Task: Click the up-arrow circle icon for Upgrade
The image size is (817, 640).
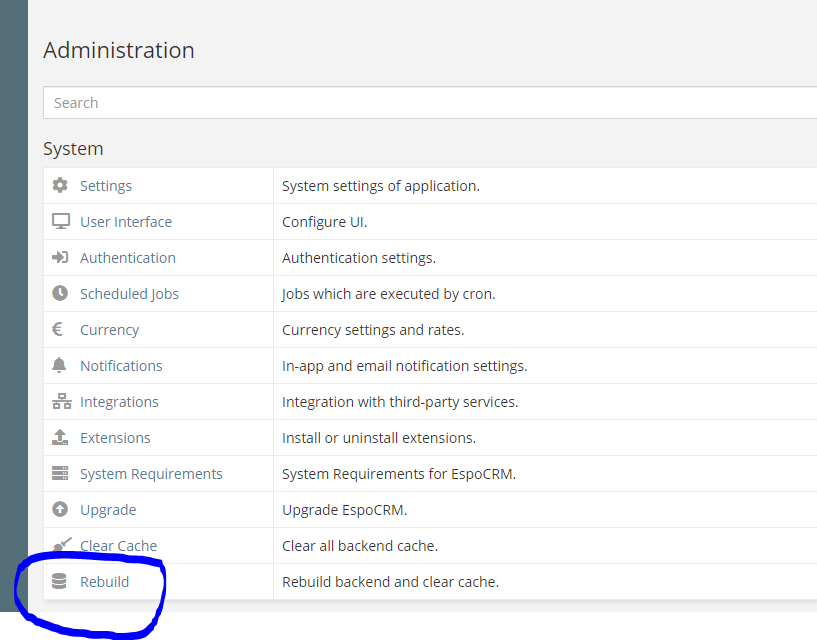Action: (x=60, y=510)
